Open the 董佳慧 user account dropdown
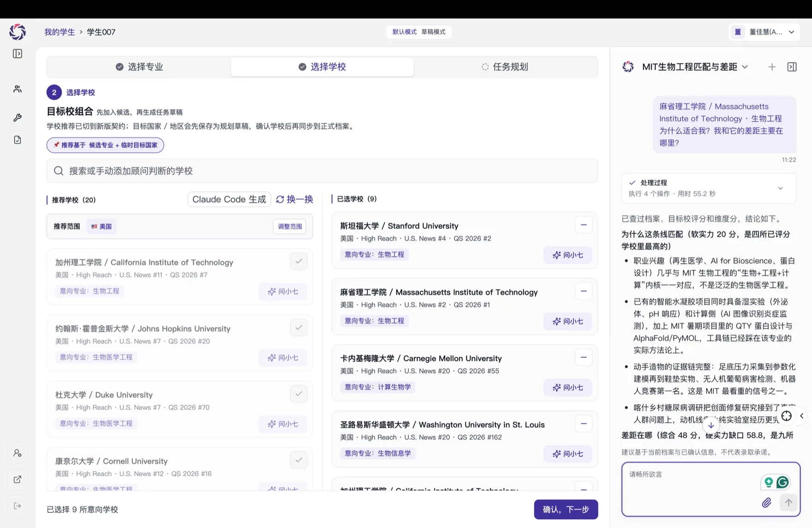This screenshot has width=812, height=528. [764, 32]
